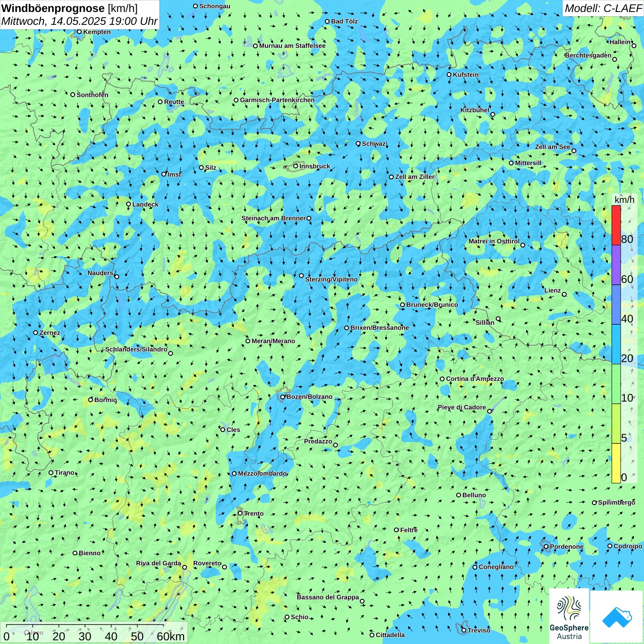Viewport: 644px width, 644px height.
Task: Click the light blue 20-40 km/h legend color
Action: tap(616, 345)
